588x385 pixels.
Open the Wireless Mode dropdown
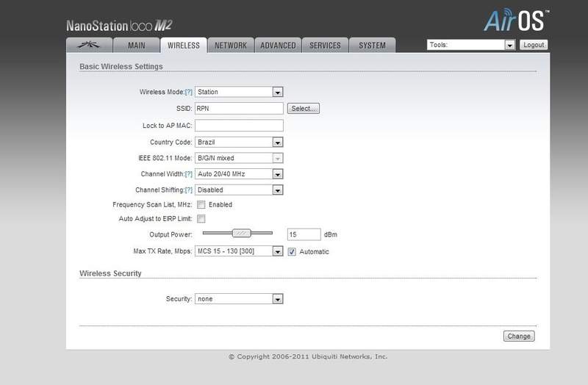(239, 92)
